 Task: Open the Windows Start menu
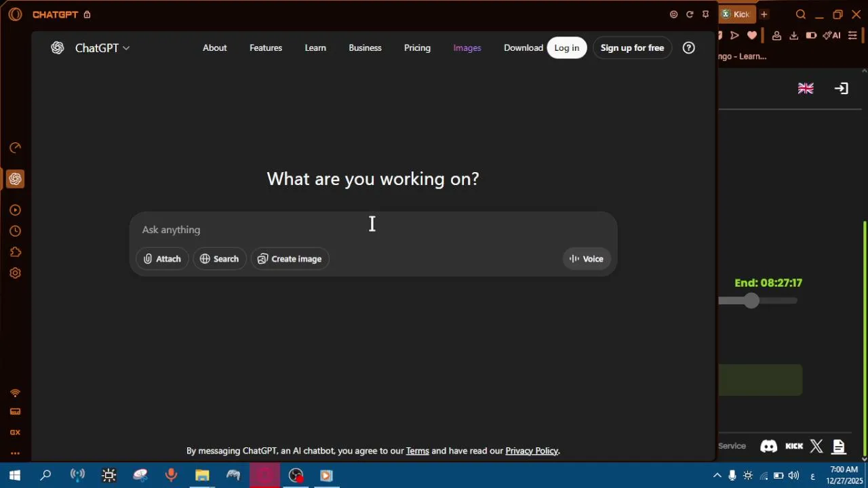15,475
